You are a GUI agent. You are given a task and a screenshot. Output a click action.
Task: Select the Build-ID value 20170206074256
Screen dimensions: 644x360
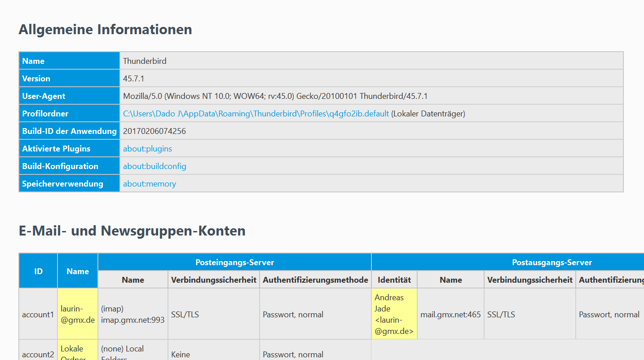154,131
